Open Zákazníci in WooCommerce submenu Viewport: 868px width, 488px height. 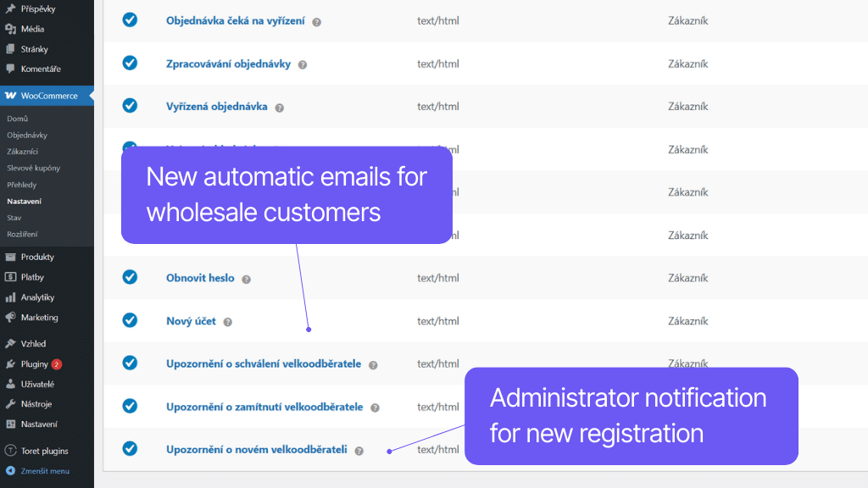pyautogui.click(x=23, y=151)
